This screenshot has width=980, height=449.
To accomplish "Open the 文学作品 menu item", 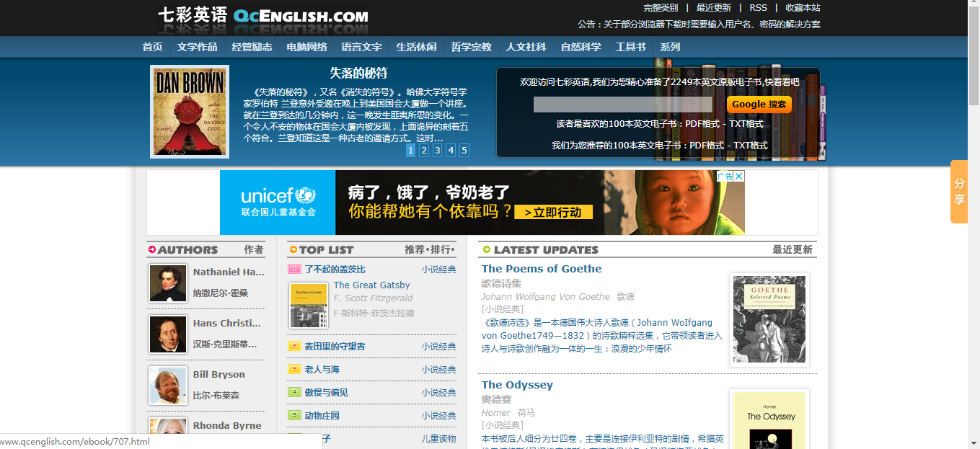I will click(198, 47).
